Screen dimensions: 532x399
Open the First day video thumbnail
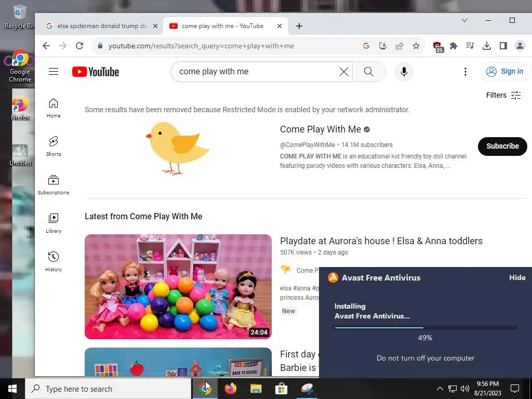click(178, 362)
